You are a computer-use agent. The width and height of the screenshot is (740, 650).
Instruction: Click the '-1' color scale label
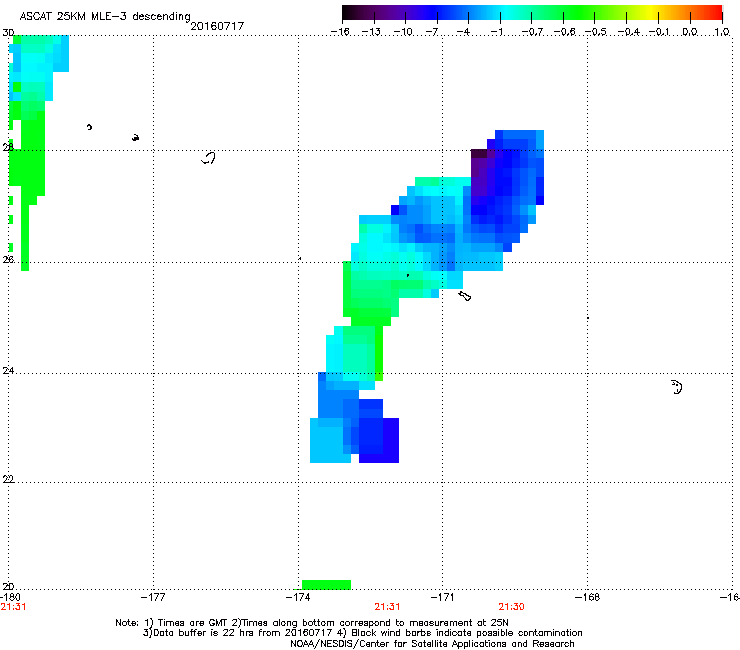[496, 32]
